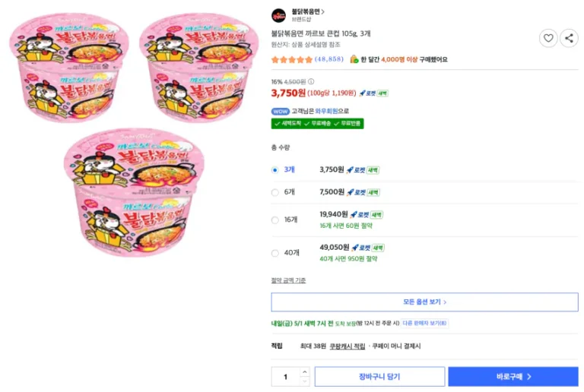This screenshot has height=392, width=584.
Task: Click the five-star rating icons
Action: tap(291, 59)
